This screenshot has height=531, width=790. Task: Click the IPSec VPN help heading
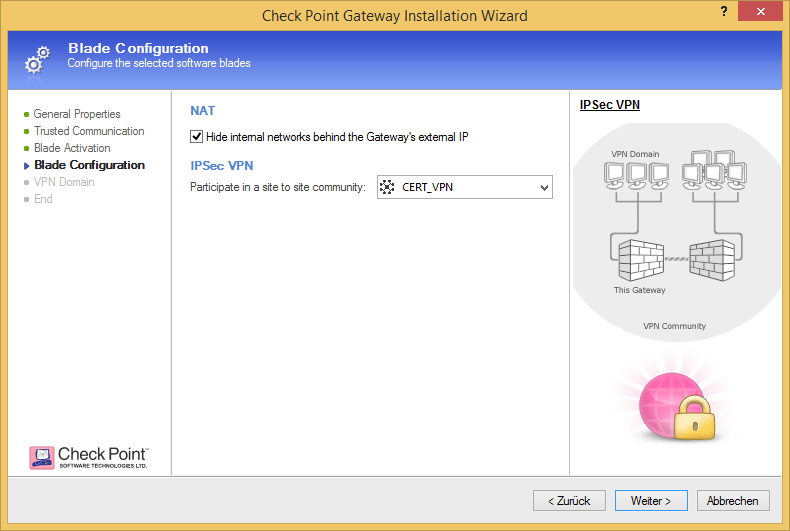(609, 104)
